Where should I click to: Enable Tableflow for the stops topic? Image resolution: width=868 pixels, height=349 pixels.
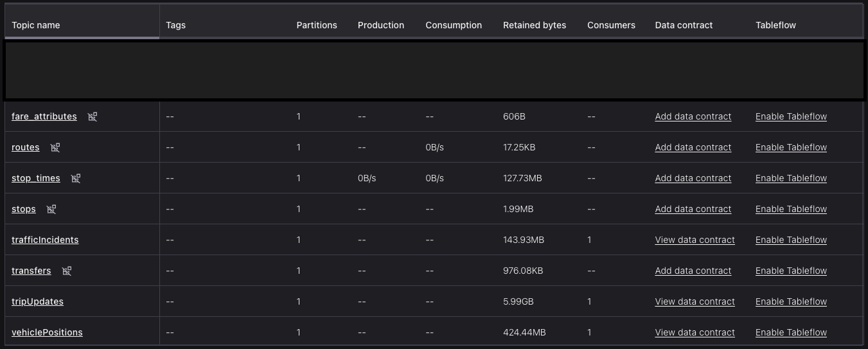(790, 209)
